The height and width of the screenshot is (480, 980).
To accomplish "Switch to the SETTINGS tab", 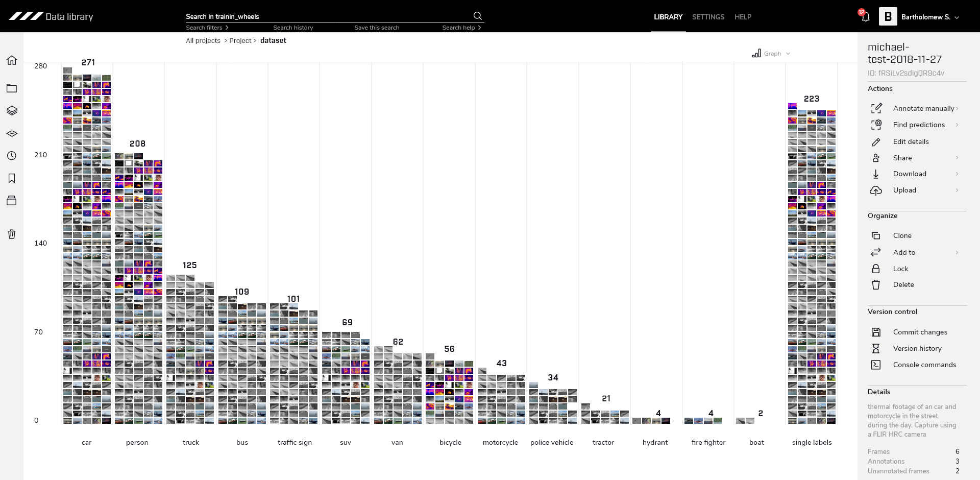I will (x=708, y=17).
